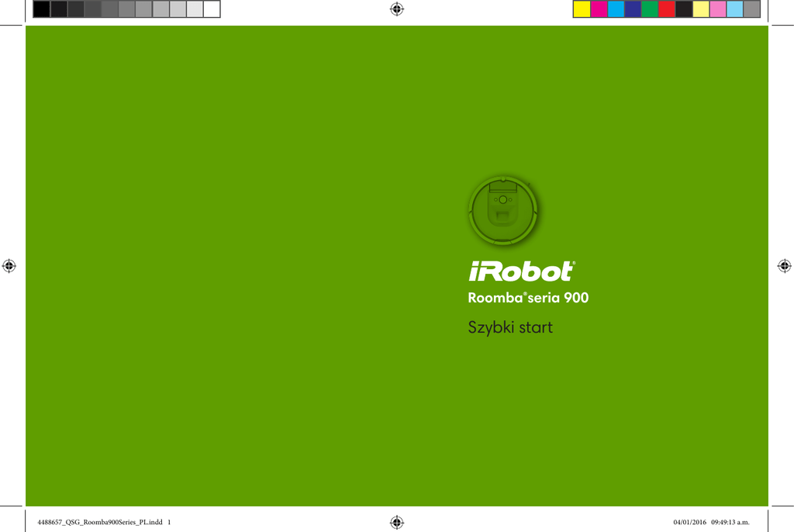Select the solid black grayscale swatch at far left

tap(41, 9)
